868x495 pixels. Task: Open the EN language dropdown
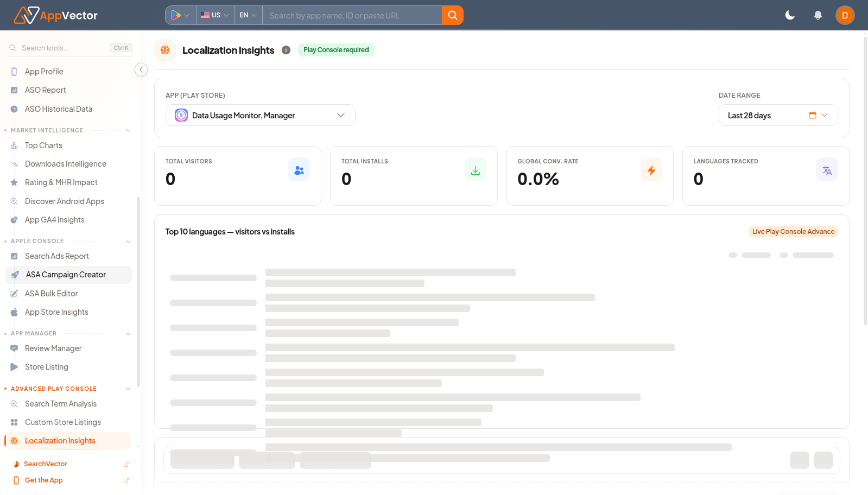coord(248,15)
